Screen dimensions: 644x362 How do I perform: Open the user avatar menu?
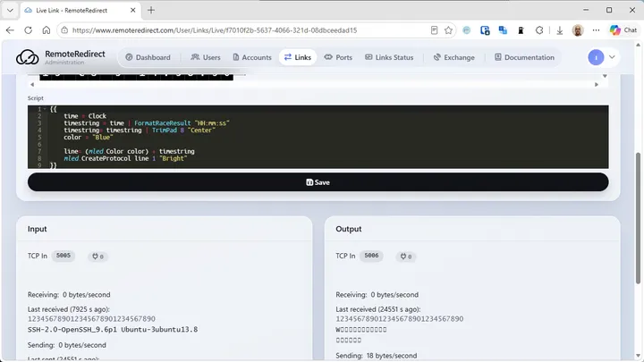pyautogui.click(x=596, y=57)
